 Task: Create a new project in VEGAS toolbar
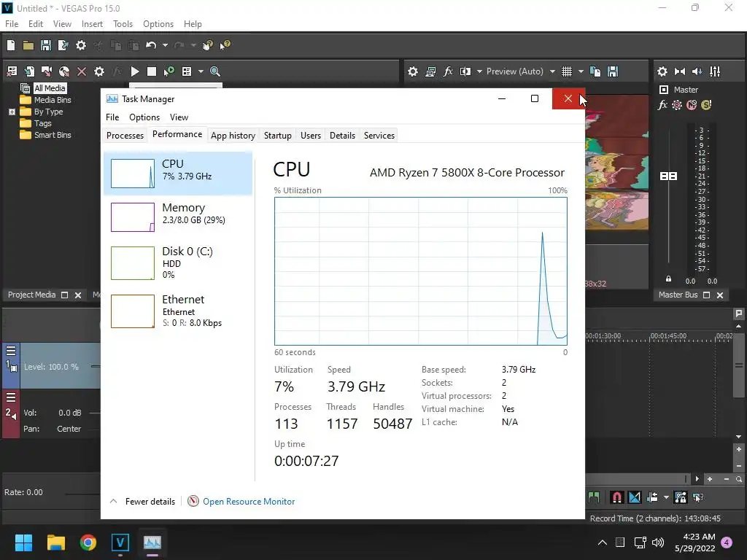(11, 45)
